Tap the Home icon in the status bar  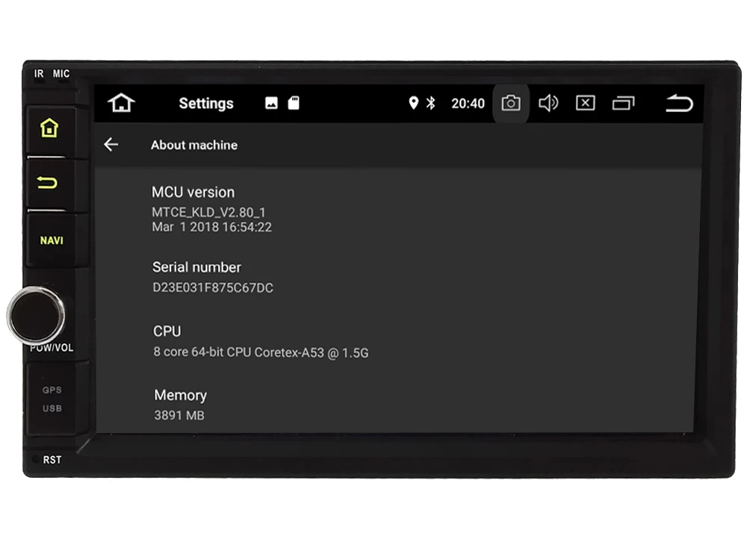[121, 103]
